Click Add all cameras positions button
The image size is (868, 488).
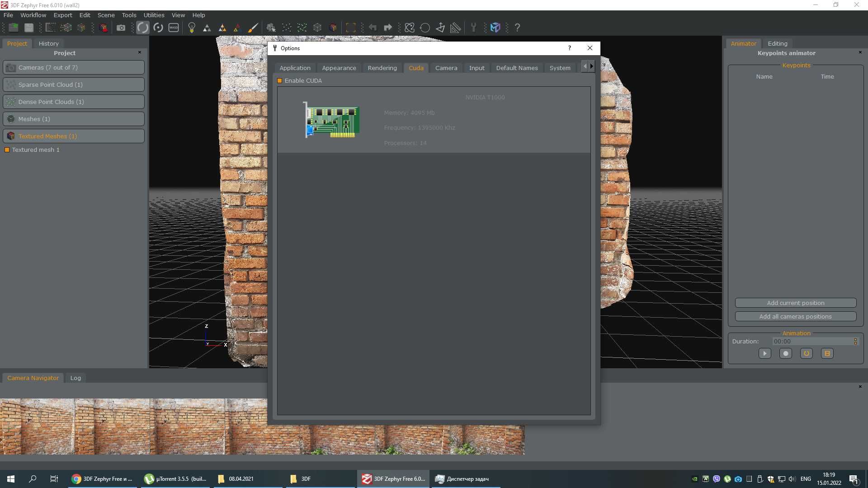(x=795, y=316)
